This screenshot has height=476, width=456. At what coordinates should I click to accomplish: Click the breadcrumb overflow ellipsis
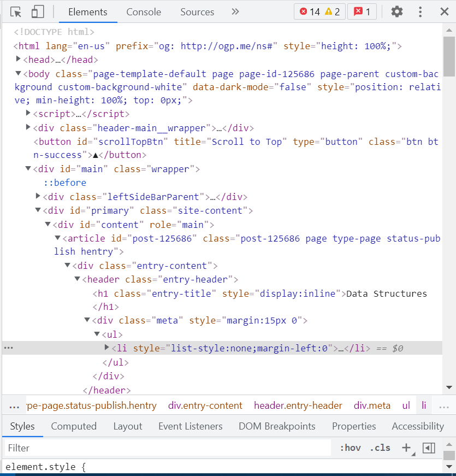14,406
